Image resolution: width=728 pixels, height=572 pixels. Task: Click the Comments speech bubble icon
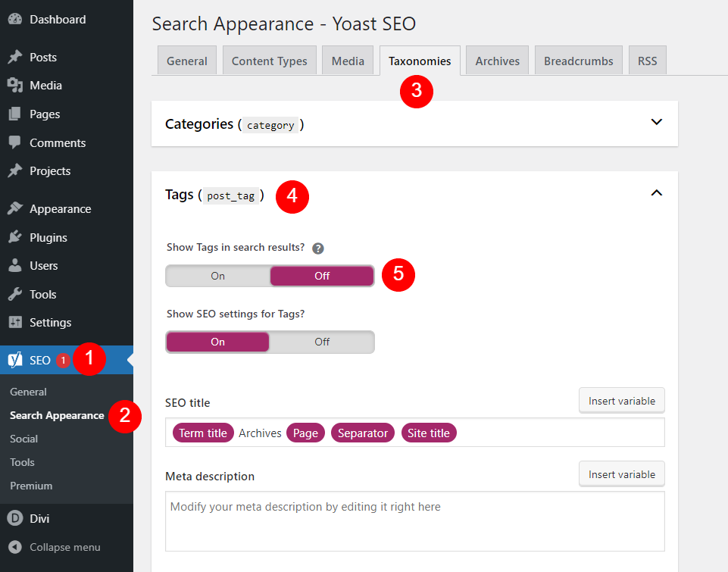click(x=15, y=142)
